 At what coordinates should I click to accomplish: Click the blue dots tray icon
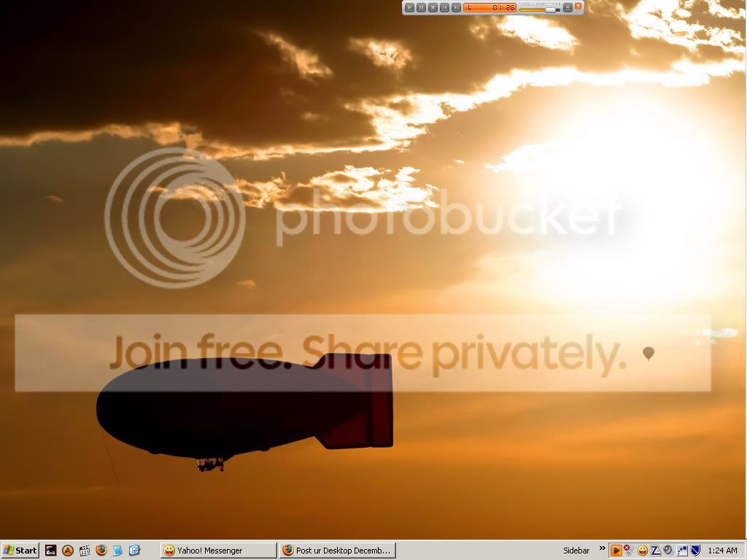tap(682, 551)
